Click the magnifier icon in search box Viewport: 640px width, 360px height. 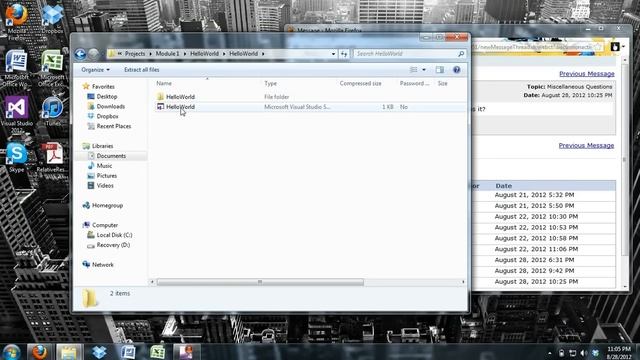click(x=461, y=54)
